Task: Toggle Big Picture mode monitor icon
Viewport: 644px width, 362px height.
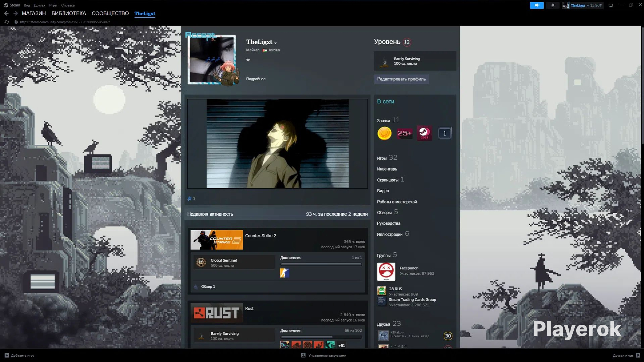Action: point(611,5)
